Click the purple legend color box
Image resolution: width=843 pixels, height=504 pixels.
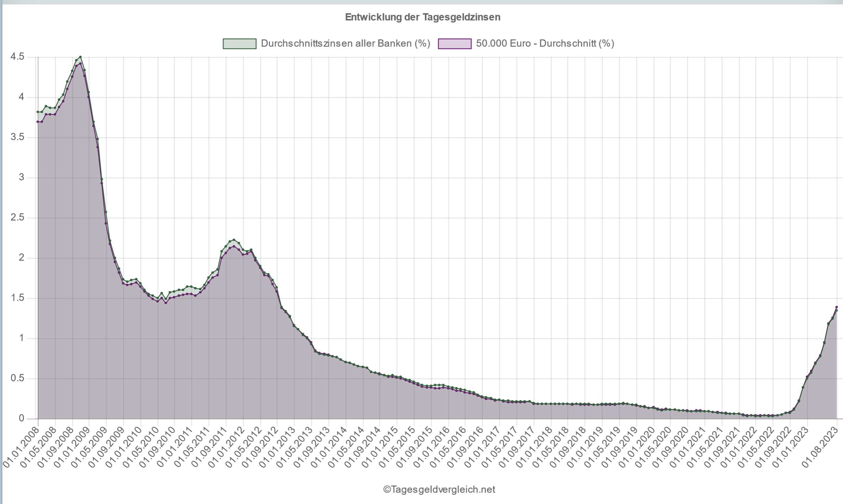click(x=455, y=44)
